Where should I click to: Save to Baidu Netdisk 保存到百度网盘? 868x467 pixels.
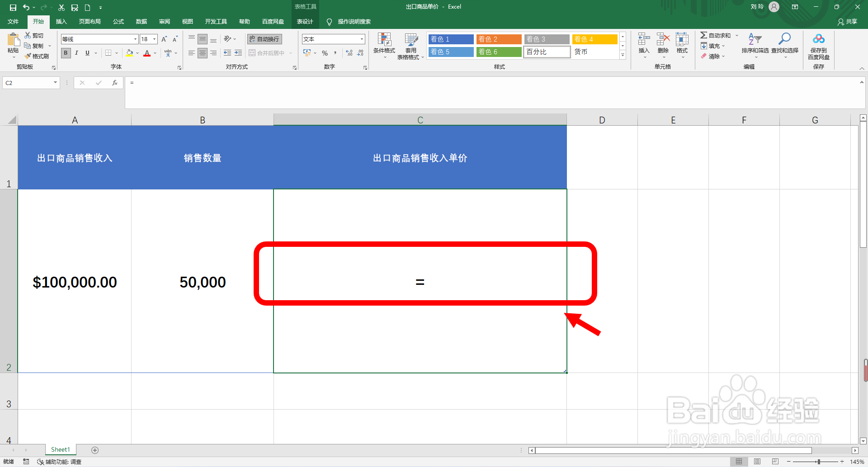point(819,46)
